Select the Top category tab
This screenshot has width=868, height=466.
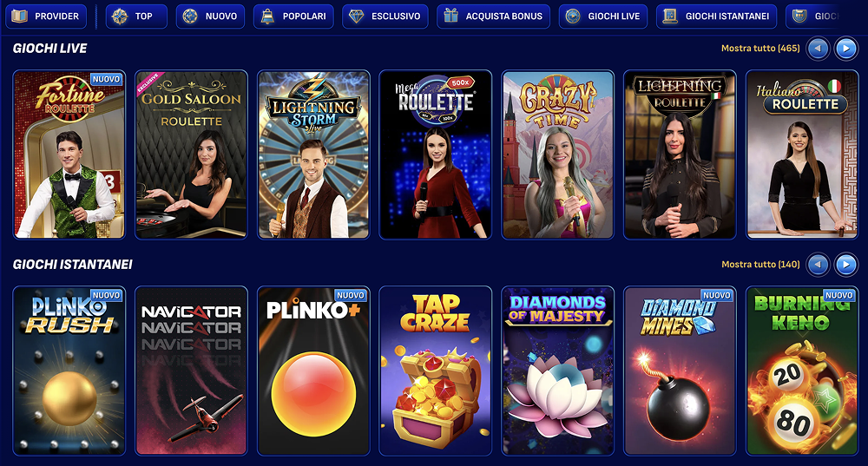coord(136,16)
